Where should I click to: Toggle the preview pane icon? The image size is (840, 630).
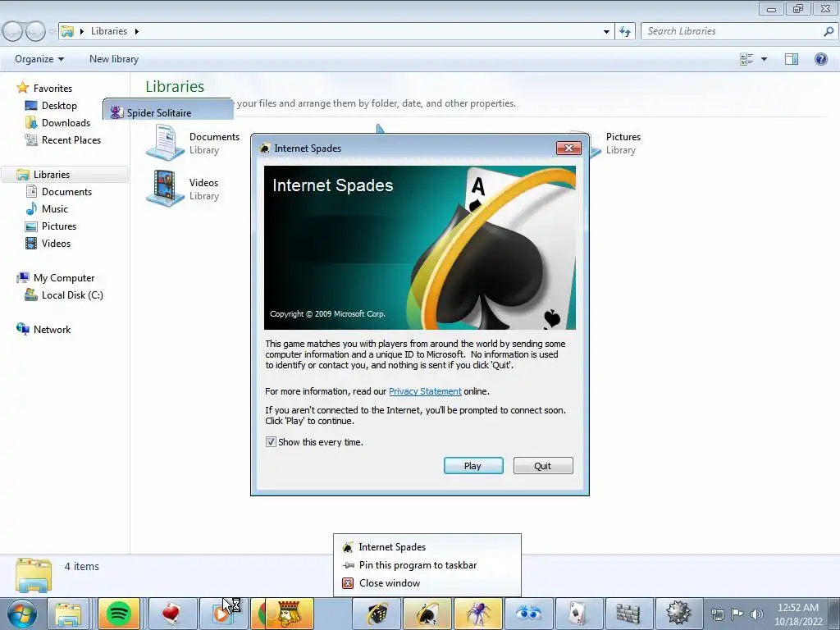(792, 59)
